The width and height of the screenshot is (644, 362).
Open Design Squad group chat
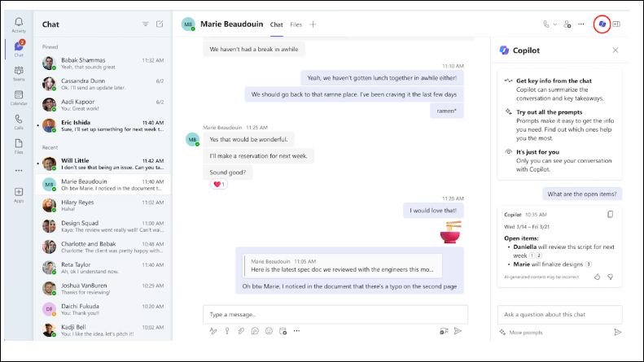[x=103, y=226]
